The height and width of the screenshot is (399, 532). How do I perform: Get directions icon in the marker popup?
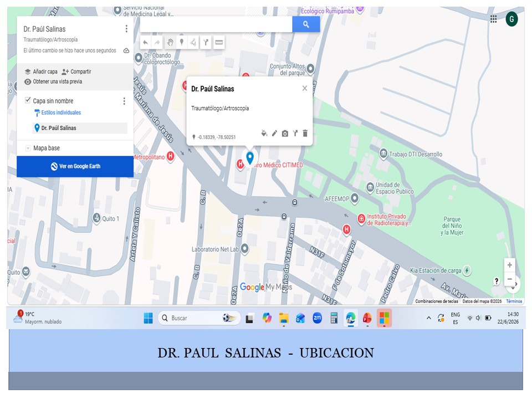[x=295, y=134]
